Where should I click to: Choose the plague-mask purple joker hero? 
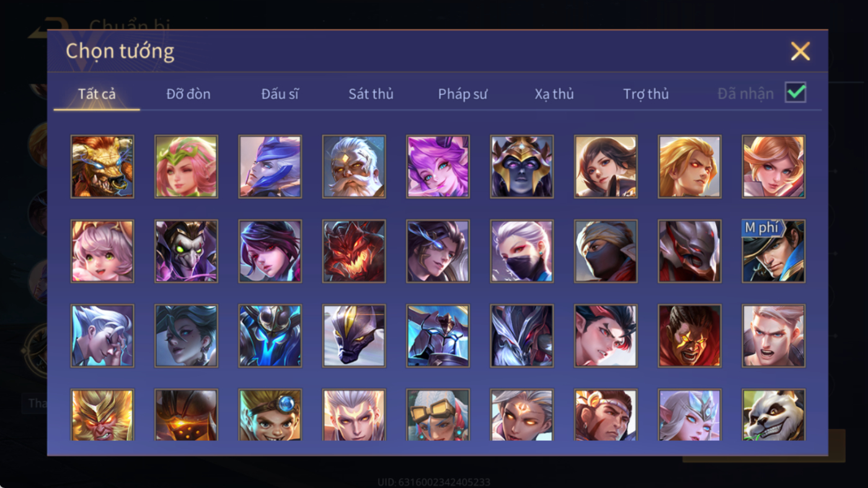(186, 251)
